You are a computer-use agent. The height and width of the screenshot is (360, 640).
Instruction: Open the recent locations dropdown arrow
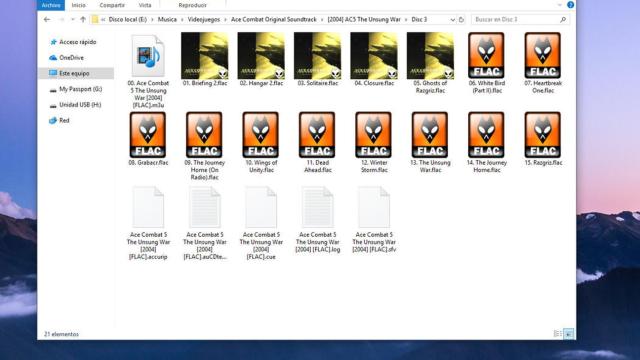(x=73, y=19)
